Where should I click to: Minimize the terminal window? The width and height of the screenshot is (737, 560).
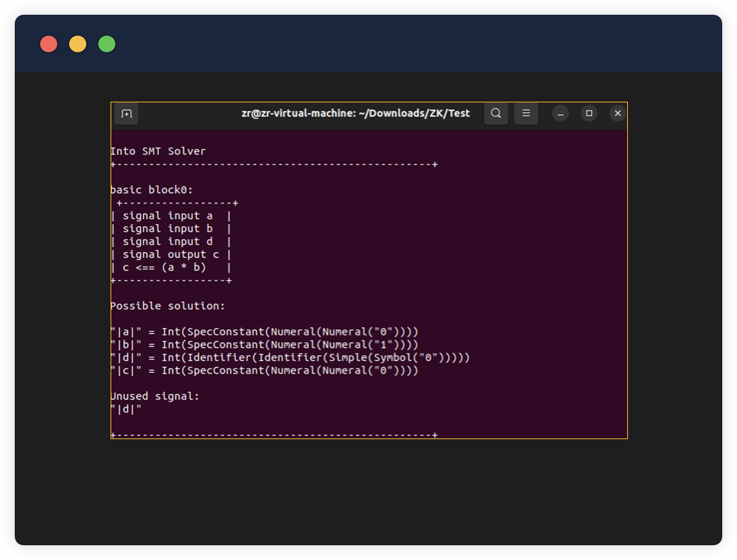coord(560,113)
